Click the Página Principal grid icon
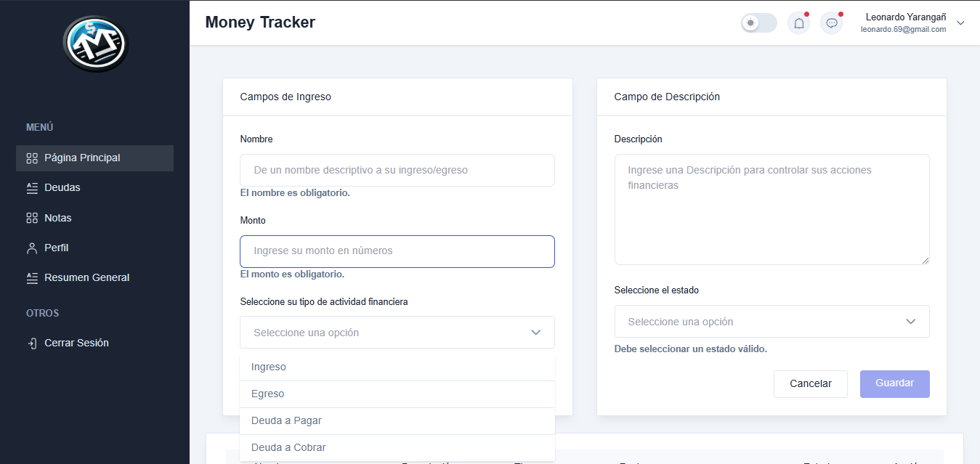The image size is (980, 464). 32,158
